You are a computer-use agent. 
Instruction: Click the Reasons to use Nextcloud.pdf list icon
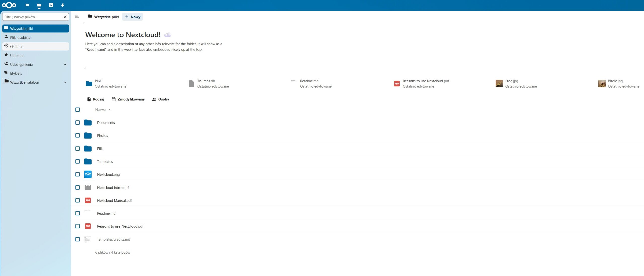click(x=88, y=226)
